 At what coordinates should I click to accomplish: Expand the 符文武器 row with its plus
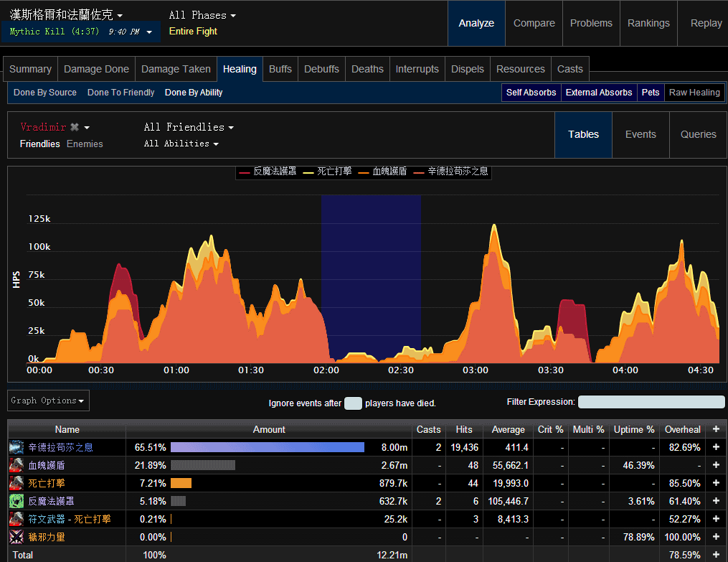click(x=716, y=519)
